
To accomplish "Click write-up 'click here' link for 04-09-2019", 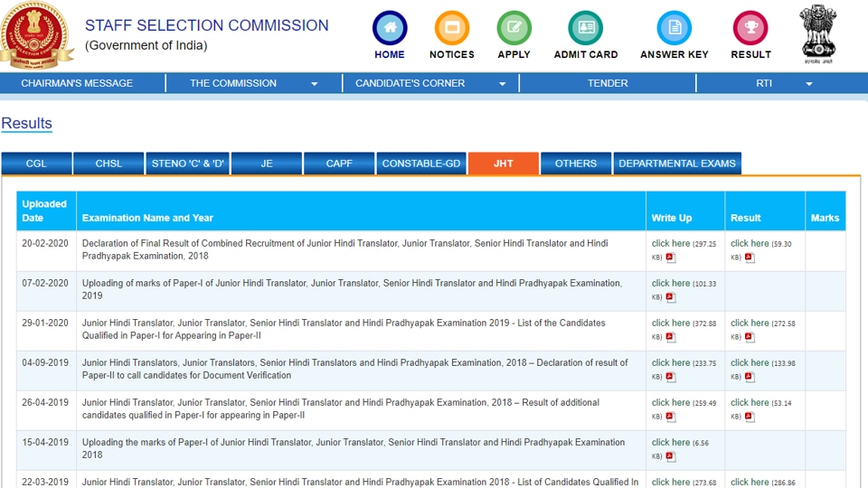I will pos(671,363).
